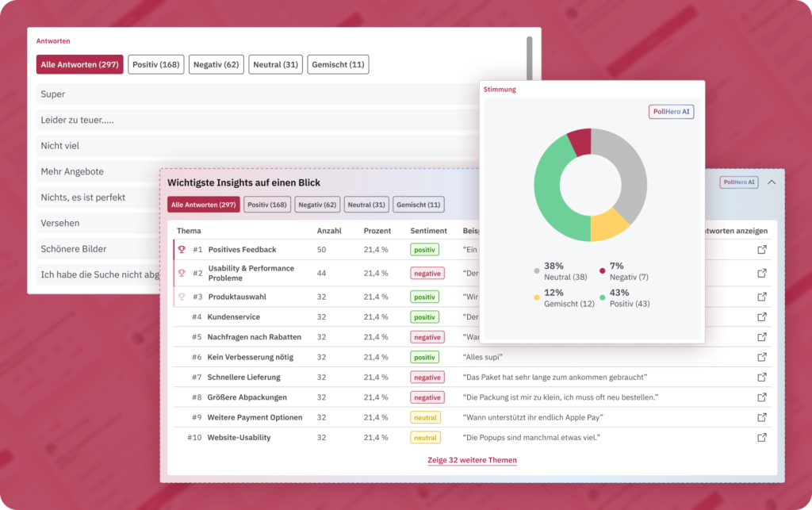Filter insights by Gemischt (11)
This screenshot has height=510, width=812.
(x=419, y=205)
